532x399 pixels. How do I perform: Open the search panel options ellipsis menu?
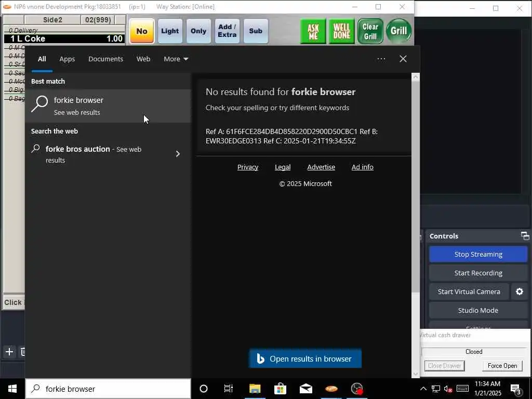click(381, 59)
